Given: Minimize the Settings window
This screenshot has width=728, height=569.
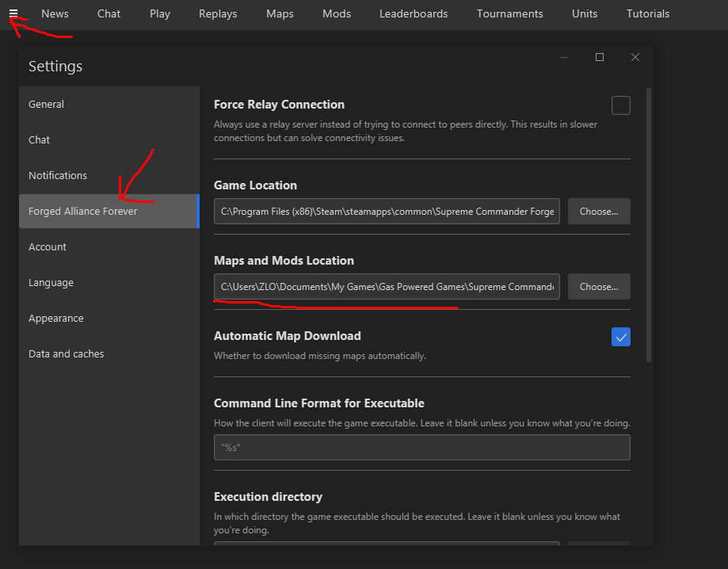Looking at the screenshot, I should pyautogui.click(x=564, y=57).
